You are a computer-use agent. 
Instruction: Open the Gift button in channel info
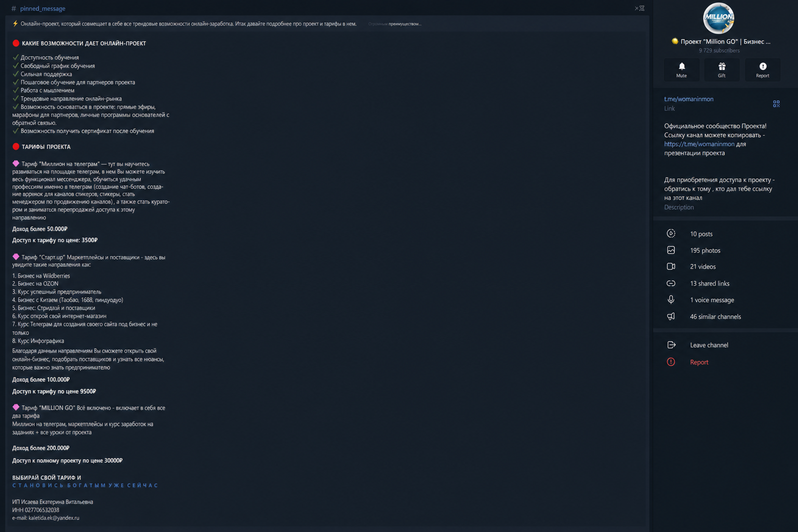click(722, 70)
